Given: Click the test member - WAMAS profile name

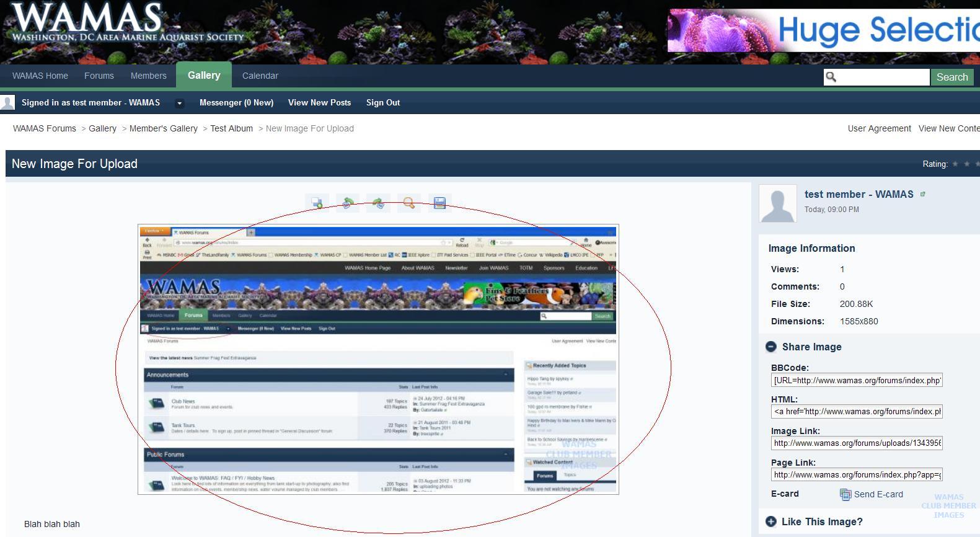Looking at the screenshot, I should coord(859,194).
